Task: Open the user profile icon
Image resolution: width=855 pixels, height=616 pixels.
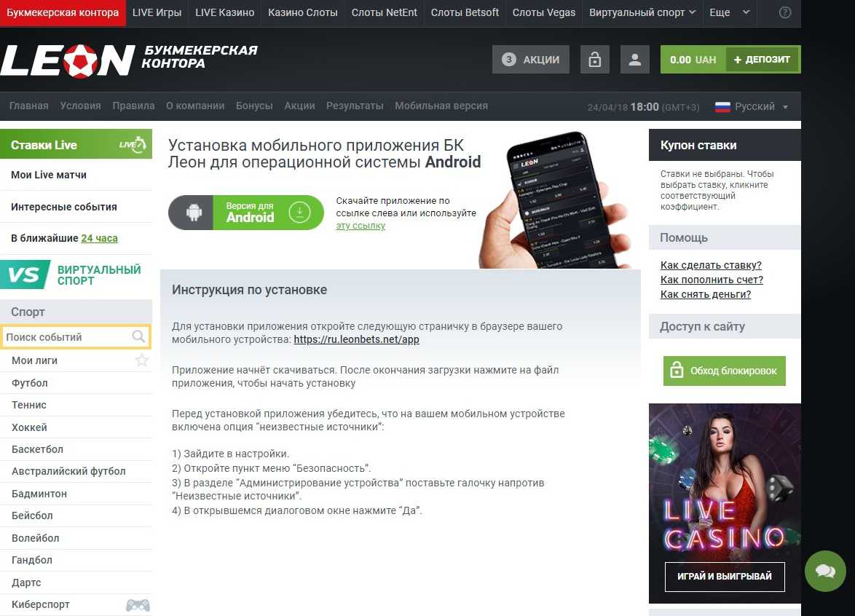Action: pos(635,60)
